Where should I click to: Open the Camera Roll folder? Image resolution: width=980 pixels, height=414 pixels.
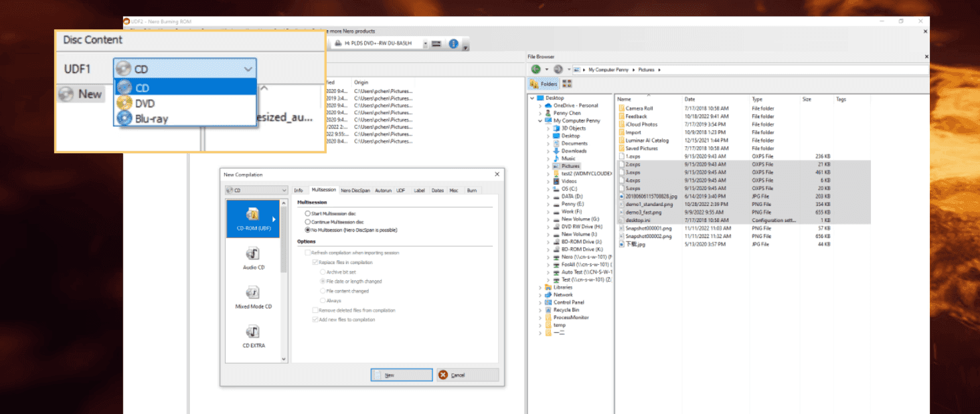pos(639,108)
